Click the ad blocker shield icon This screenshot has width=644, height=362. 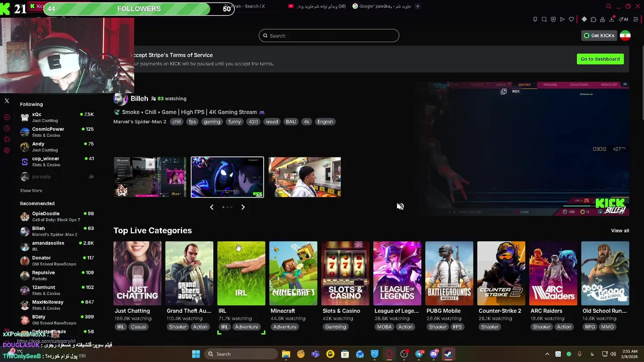point(553,19)
